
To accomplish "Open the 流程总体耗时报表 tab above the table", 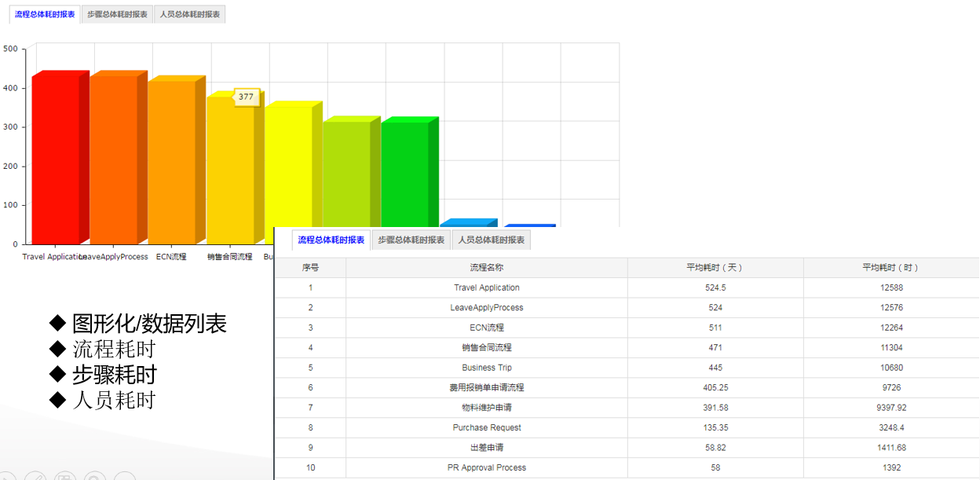I will pyautogui.click(x=331, y=240).
